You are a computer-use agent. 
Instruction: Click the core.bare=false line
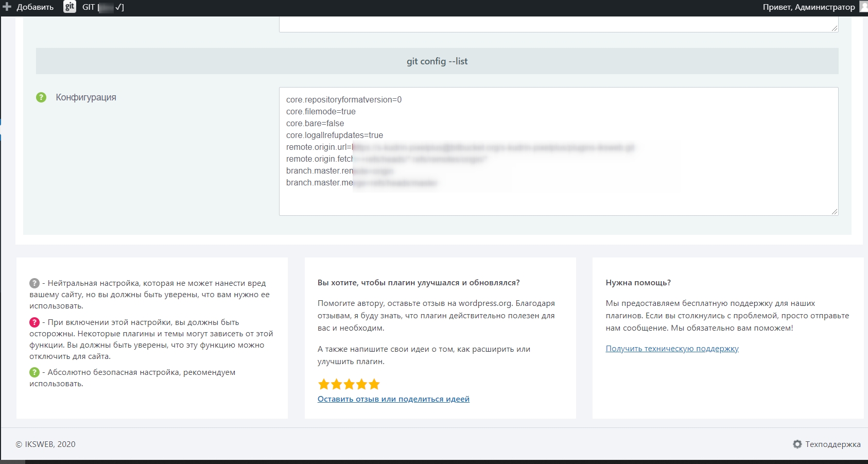[x=315, y=124]
